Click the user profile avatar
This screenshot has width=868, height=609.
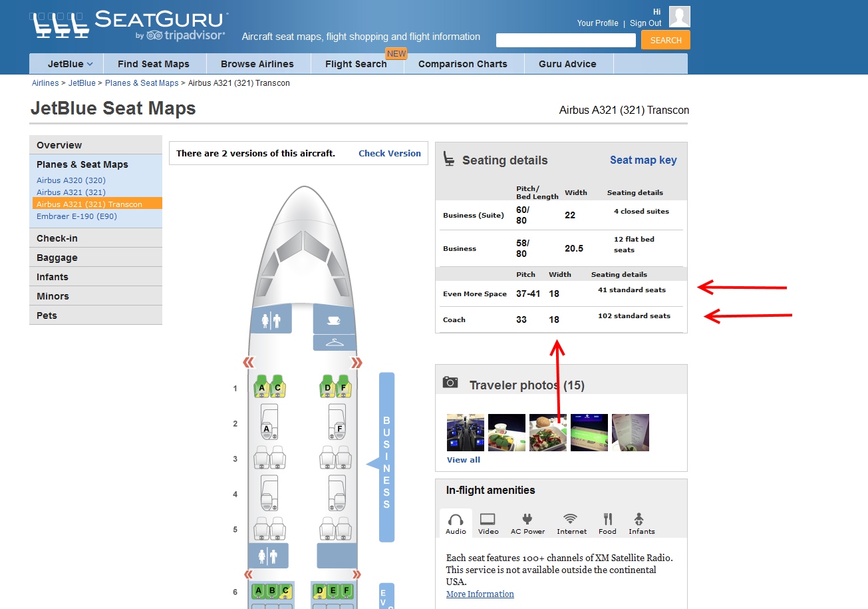click(679, 17)
